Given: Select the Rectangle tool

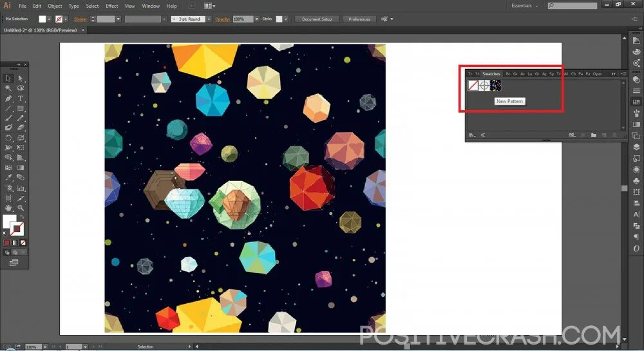Looking at the screenshot, I should pos(21,108).
